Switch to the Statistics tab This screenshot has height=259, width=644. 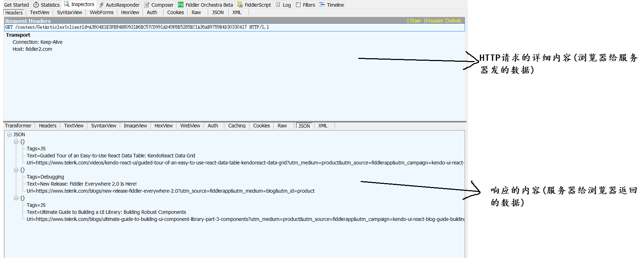pyautogui.click(x=47, y=5)
